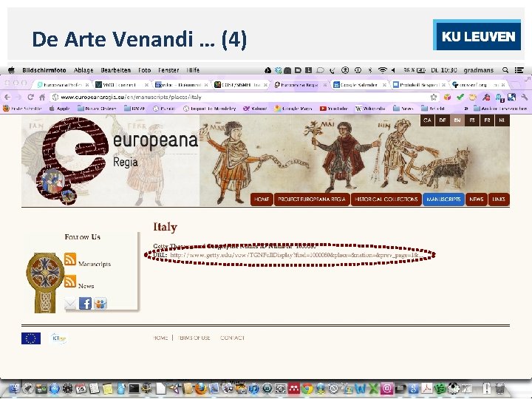Open the Yahoo! bookmark
This screenshot has height=399, width=532.
point(255,109)
